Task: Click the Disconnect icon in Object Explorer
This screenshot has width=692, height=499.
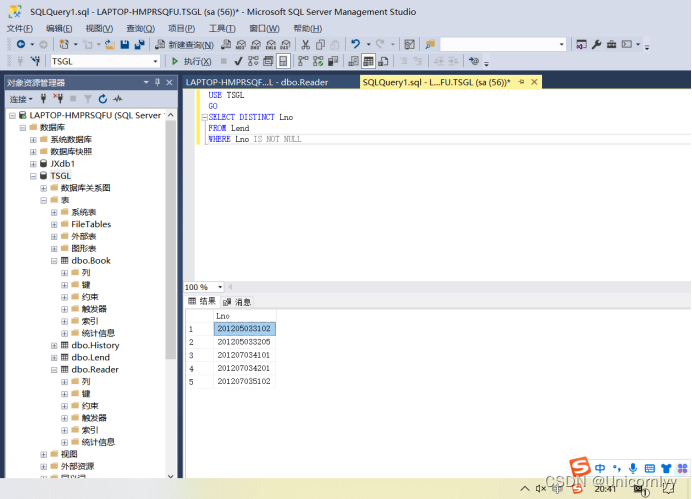Action: tap(58, 99)
